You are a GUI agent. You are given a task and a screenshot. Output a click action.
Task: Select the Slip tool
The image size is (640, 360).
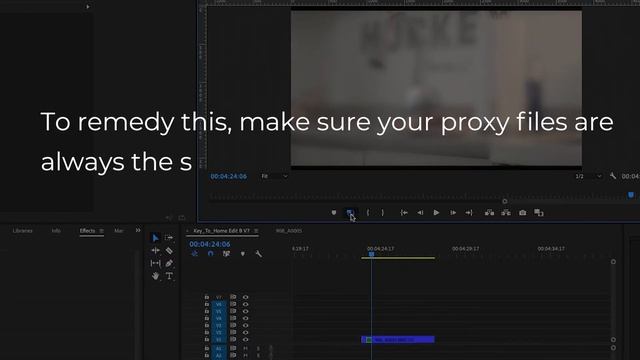click(156, 263)
